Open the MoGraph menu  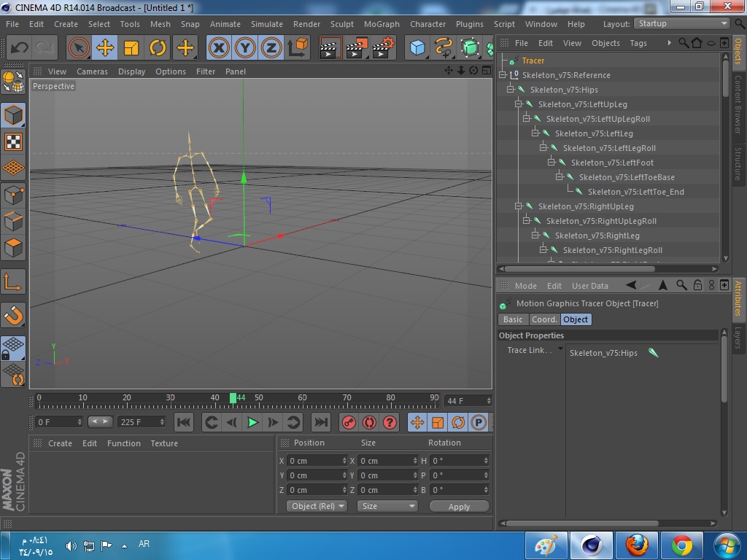[x=382, y=24]
